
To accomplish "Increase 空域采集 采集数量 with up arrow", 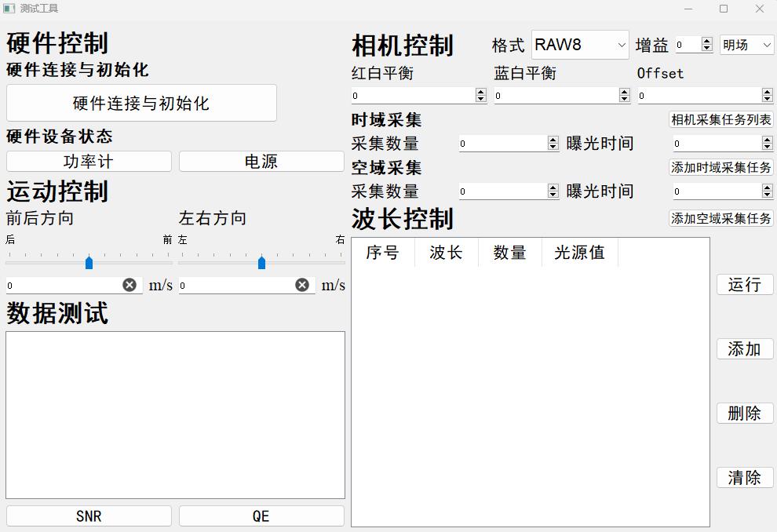I will coord(553,188).
